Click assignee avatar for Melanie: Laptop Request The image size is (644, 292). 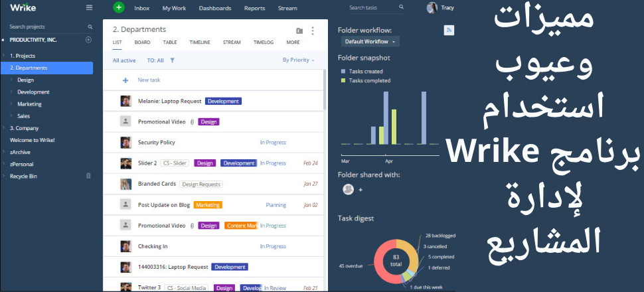125,101
